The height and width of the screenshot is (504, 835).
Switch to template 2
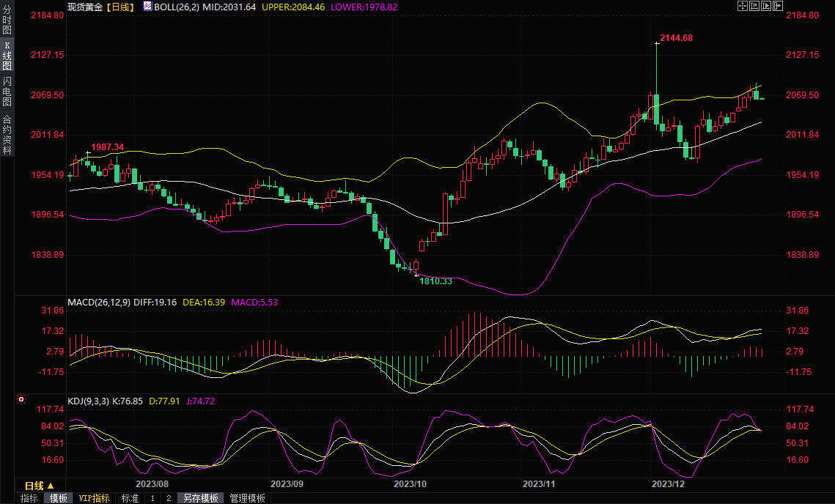[169, 498]
